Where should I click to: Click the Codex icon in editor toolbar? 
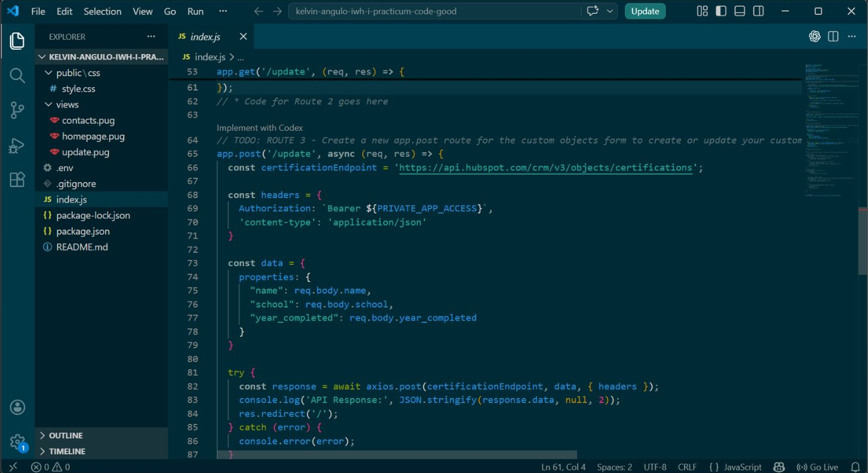(x=814, y=37)
